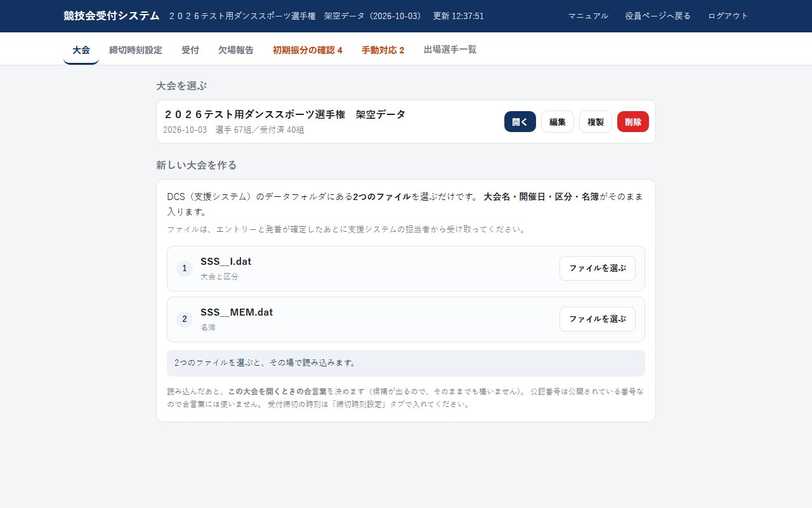The image size is (812, 508).
Task: Click the step 2 number badge
Action: pyautogui.click(x=185, y=319)
